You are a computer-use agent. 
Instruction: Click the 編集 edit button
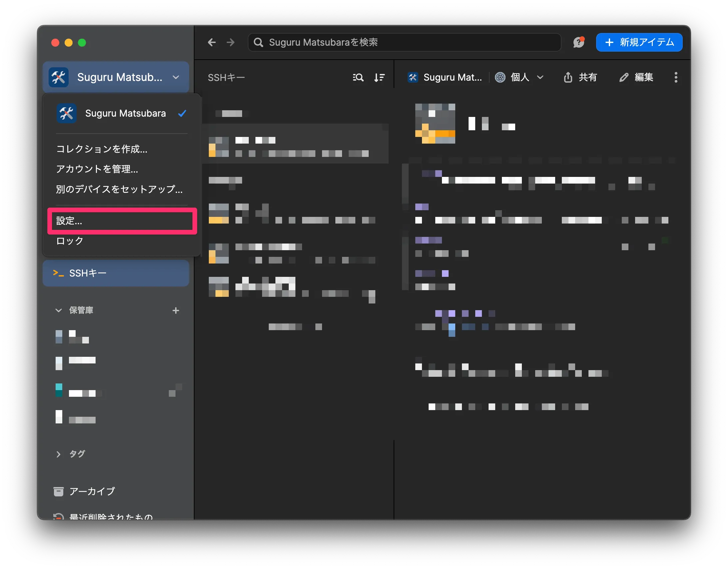coord(636,77)
